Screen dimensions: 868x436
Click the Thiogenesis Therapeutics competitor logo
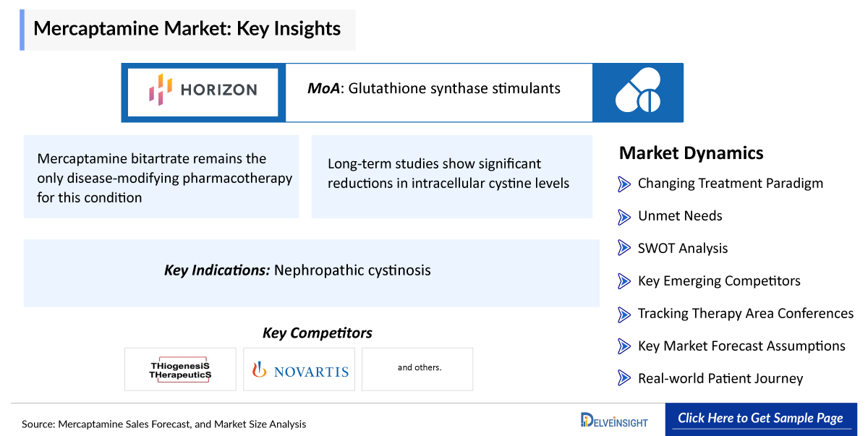180,369
